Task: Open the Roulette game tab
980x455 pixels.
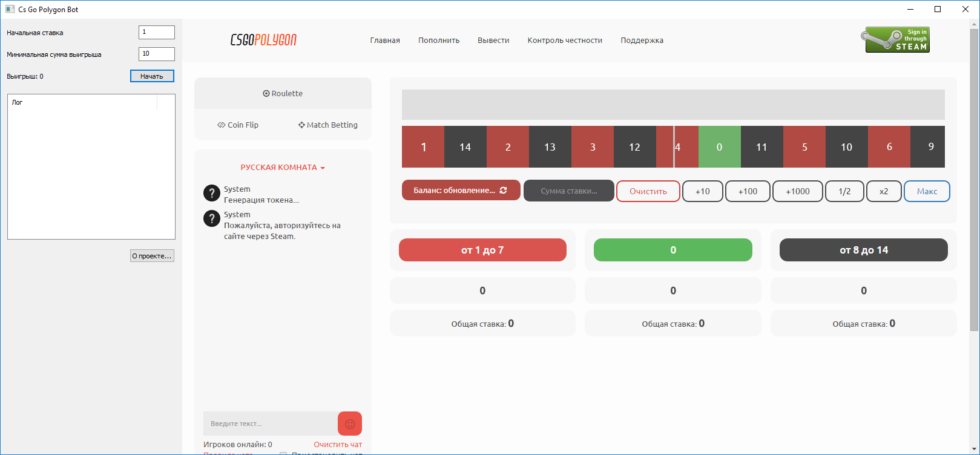Action: 283,93
